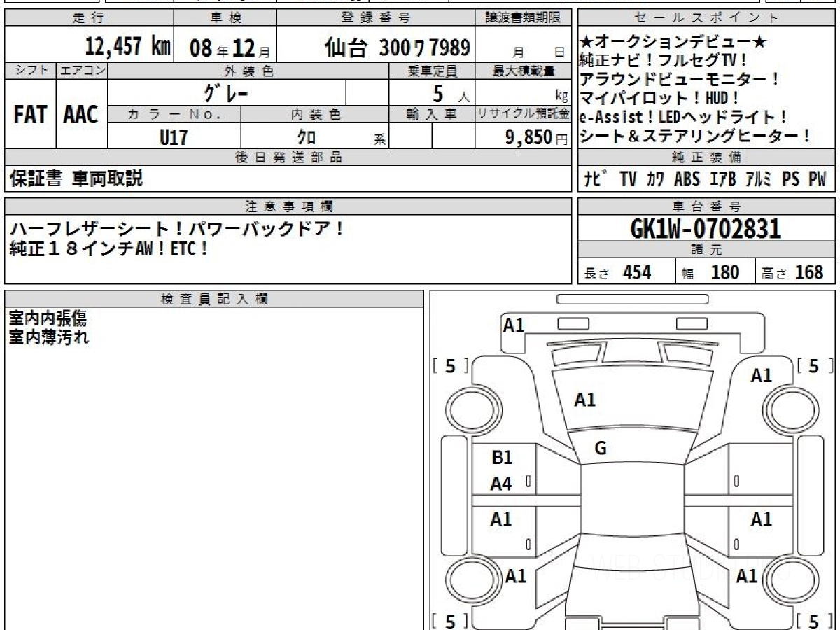Click the 12,457 km mileage value
The height and width of the screenshot is (630, 840).
pyautogui.click(x=127, y=48)
